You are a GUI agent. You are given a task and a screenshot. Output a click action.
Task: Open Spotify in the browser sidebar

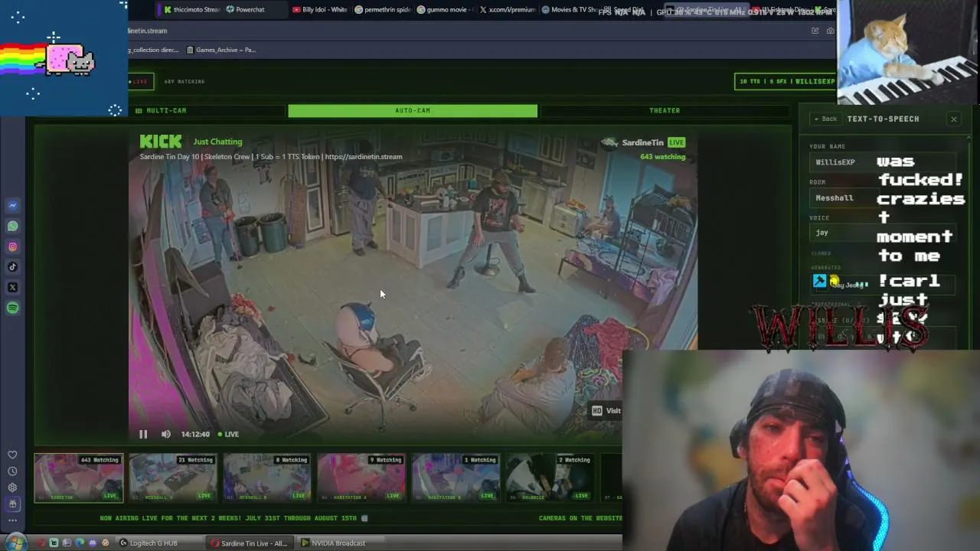click(12, 308)
